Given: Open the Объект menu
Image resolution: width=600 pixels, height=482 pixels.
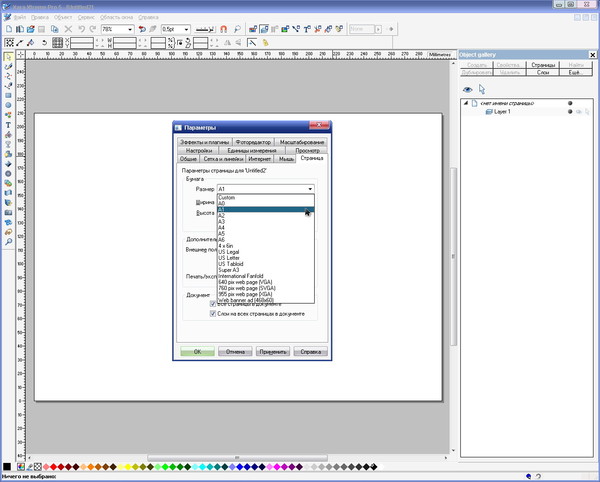Looking at the screenshot, I should tap(63, 17).
